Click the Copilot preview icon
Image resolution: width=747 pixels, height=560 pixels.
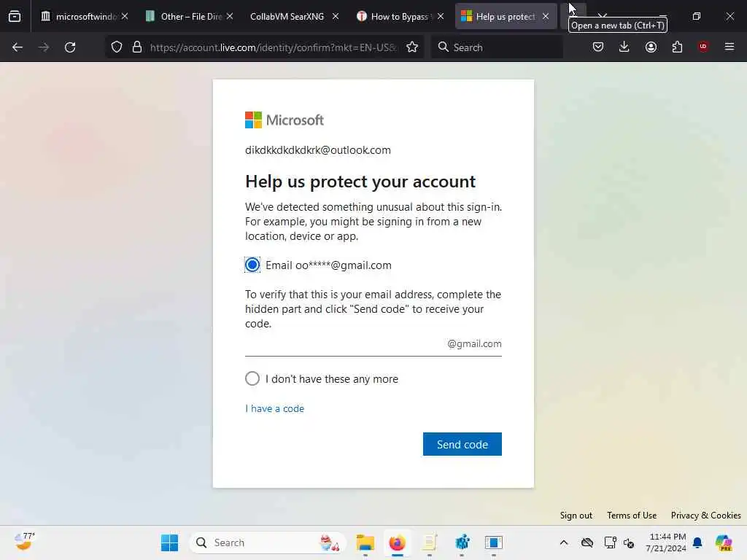click(x=724, y=542)
